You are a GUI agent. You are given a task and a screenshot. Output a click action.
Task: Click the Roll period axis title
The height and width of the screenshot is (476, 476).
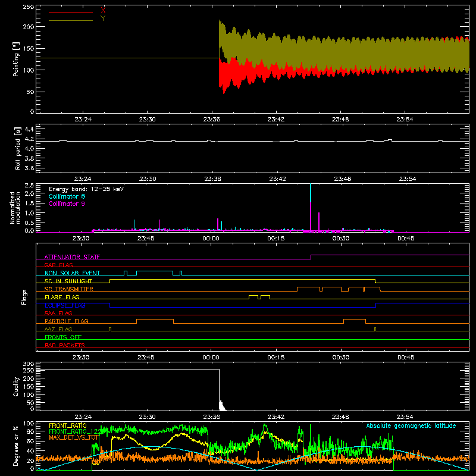18,148
